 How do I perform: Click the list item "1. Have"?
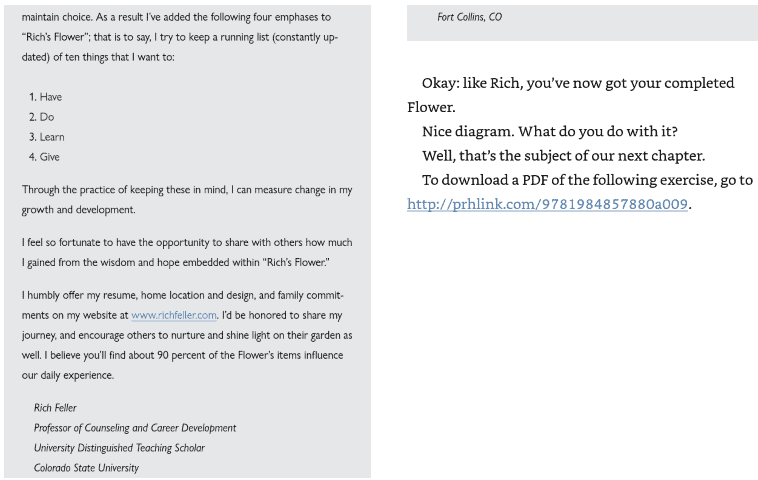(x=45, y=97)
